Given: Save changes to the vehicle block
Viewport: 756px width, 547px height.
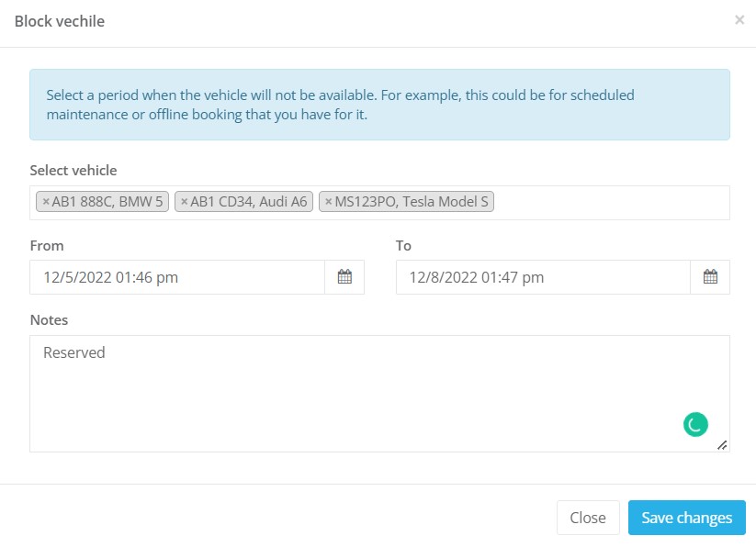Looking at the screenshot, I should [686, 518].
